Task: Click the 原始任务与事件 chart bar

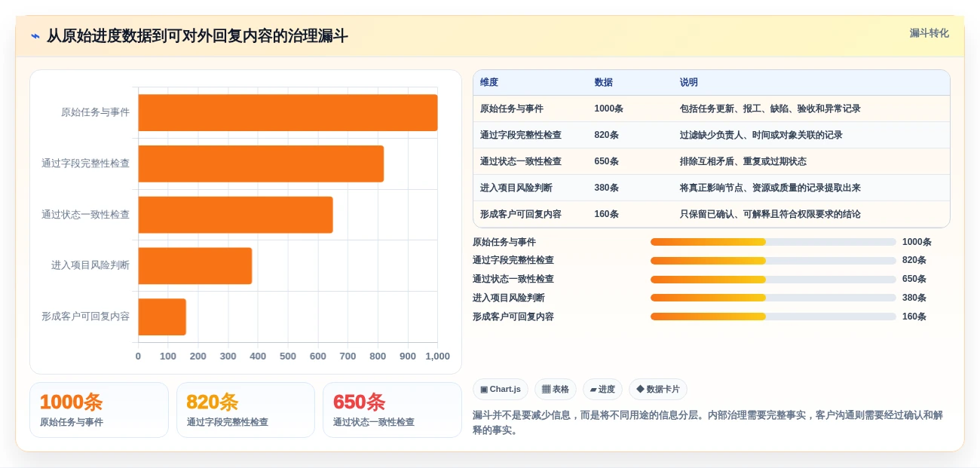Action: point(288,112)
